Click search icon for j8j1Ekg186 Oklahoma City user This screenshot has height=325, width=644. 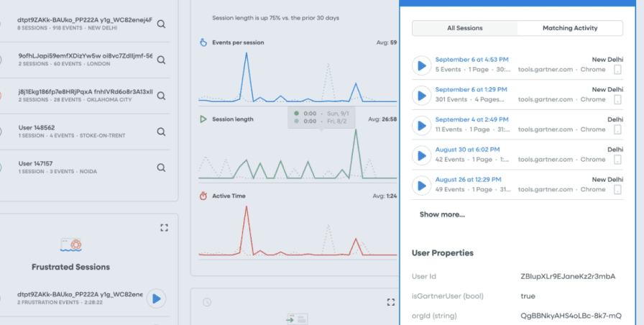point(161,96)
